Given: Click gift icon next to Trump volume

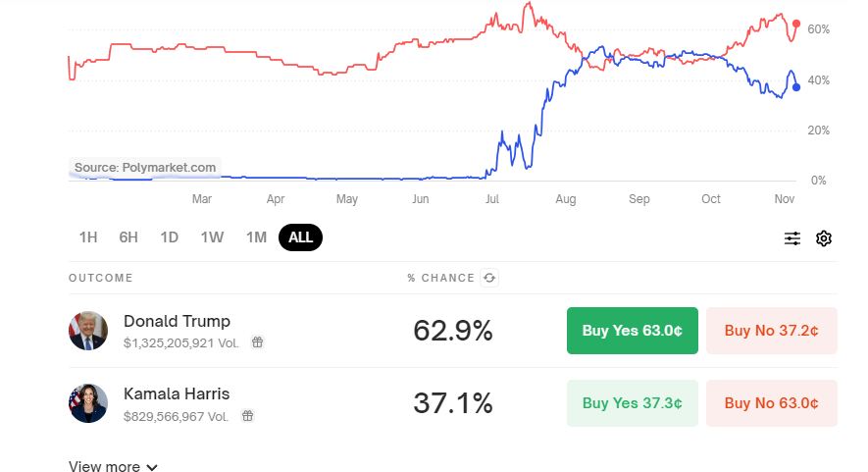Looking at the screenshot, I should coord(257,342).
